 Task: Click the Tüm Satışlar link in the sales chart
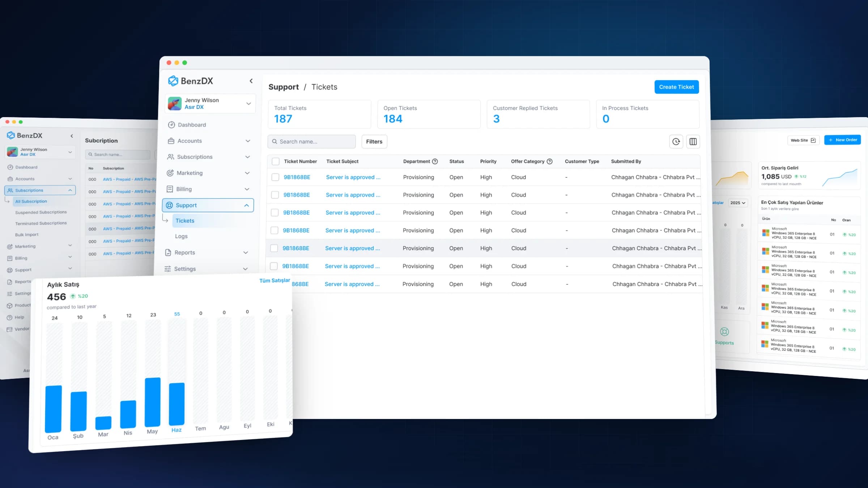tap(275, 281)
